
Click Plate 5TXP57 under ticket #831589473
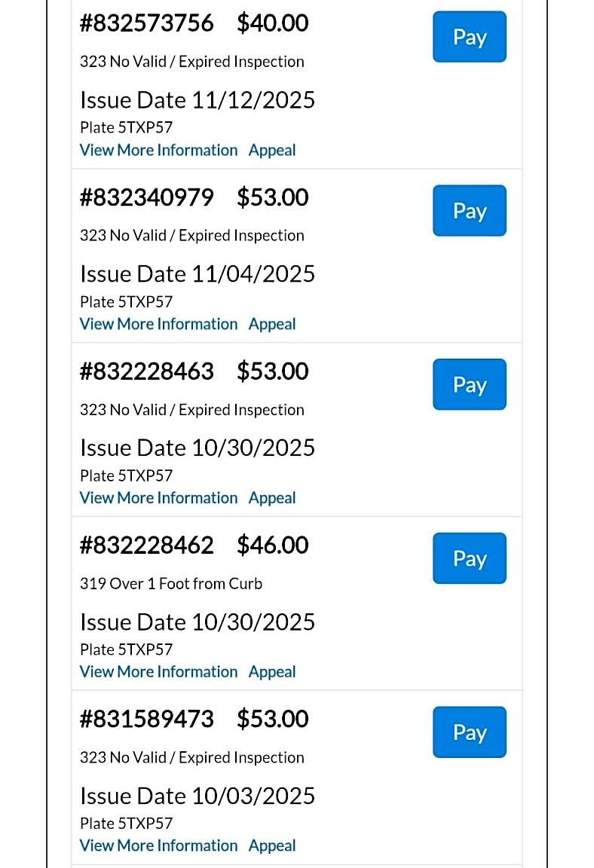coord(126,824)
